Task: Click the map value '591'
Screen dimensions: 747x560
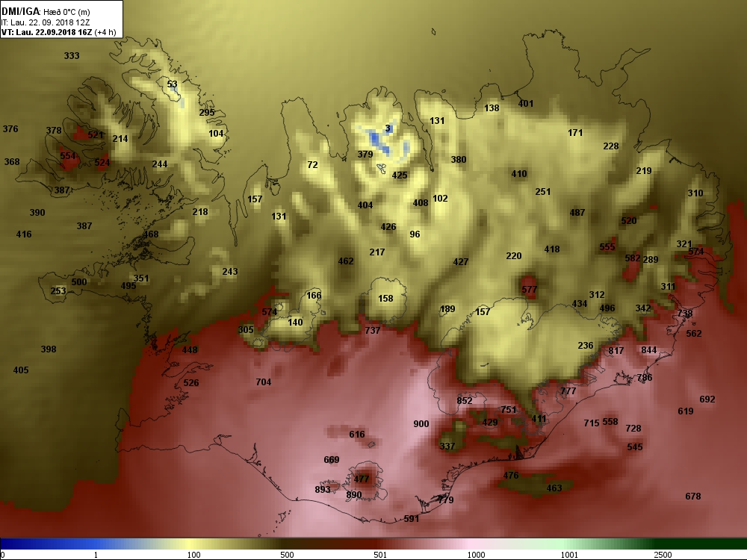Action: click(x=411, y=519)
